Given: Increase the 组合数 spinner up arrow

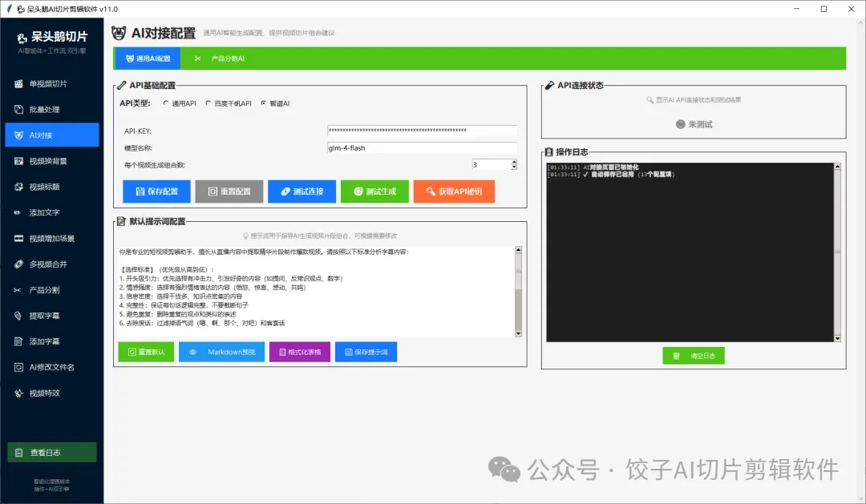Looking at the screenshot, I should (514, 162).
